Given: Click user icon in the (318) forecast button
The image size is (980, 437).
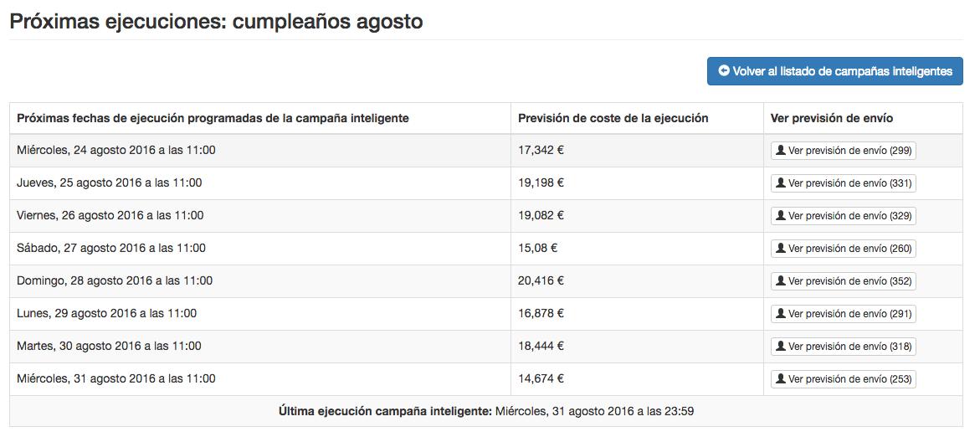Looking at the screenshot, I should pos(781,347).
